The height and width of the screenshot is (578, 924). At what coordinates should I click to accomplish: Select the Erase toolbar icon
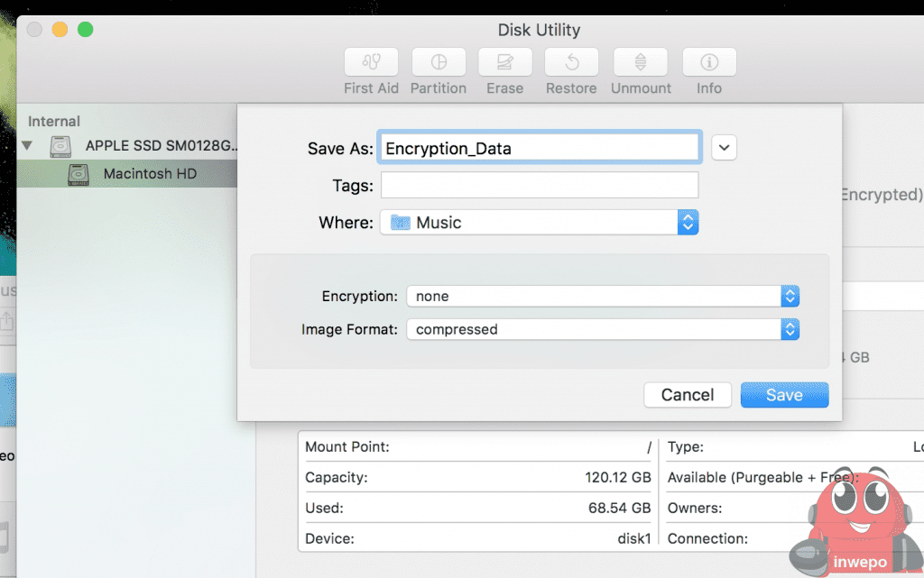(504, 62)
